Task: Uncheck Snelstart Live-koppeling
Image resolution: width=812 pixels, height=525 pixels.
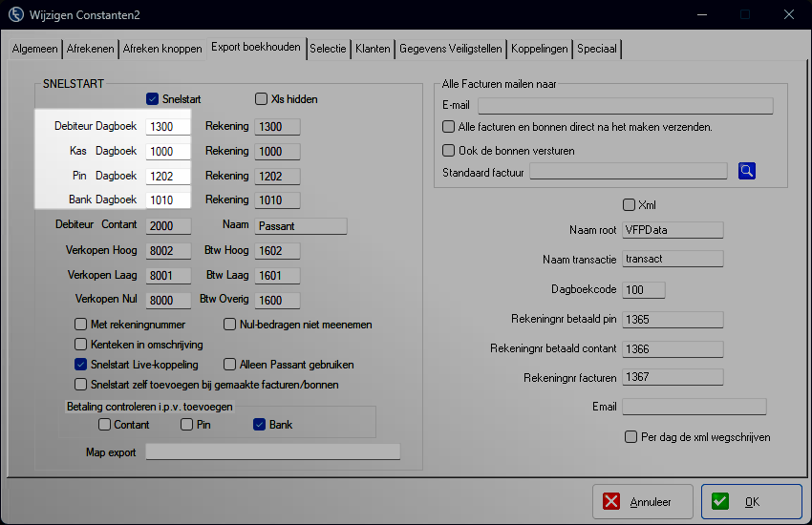Action: pos(81,365)
